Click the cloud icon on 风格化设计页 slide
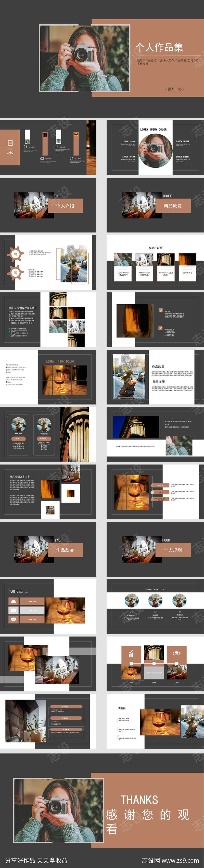 point(14,602)
